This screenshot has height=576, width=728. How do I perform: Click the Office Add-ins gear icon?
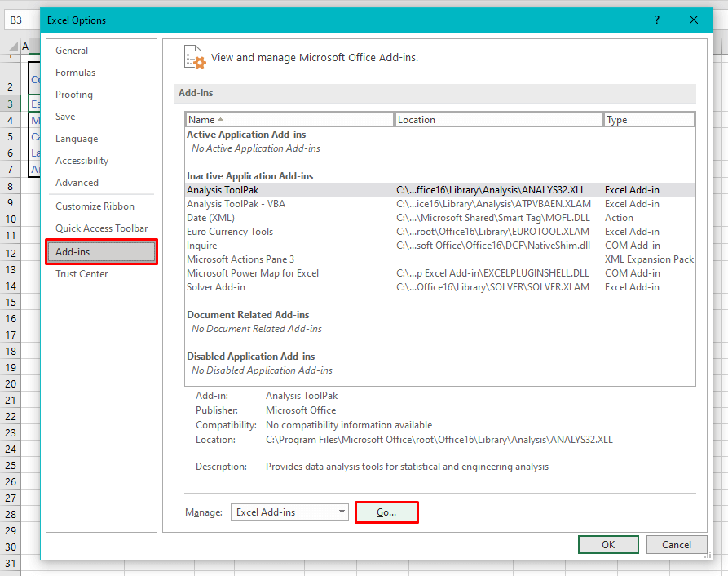(195, 57)
